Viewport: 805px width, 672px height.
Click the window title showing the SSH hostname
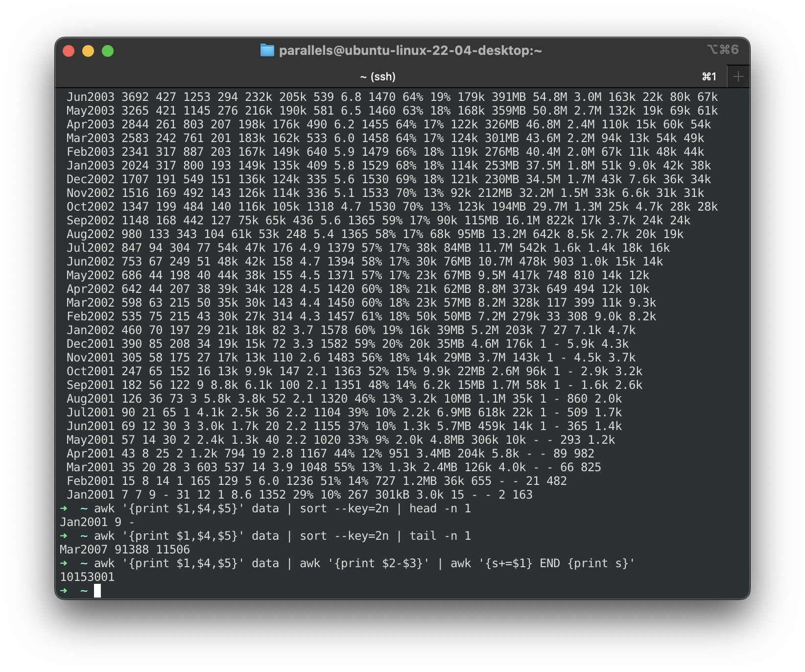(x=411, y=49)
